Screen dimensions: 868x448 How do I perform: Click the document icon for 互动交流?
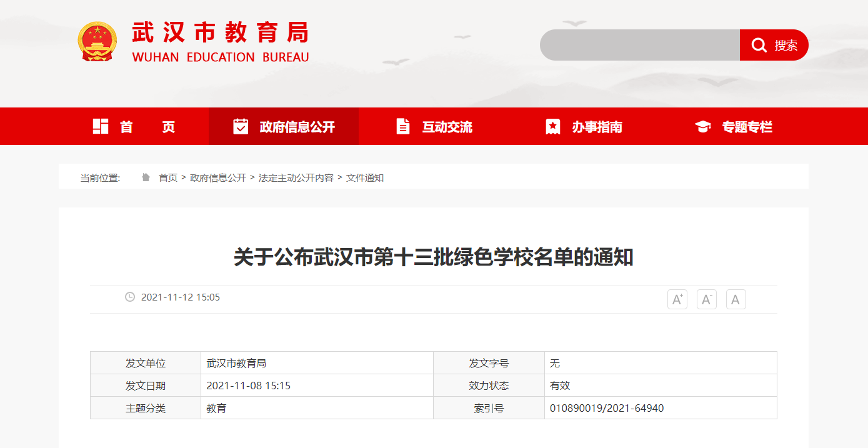coord(403,126)
